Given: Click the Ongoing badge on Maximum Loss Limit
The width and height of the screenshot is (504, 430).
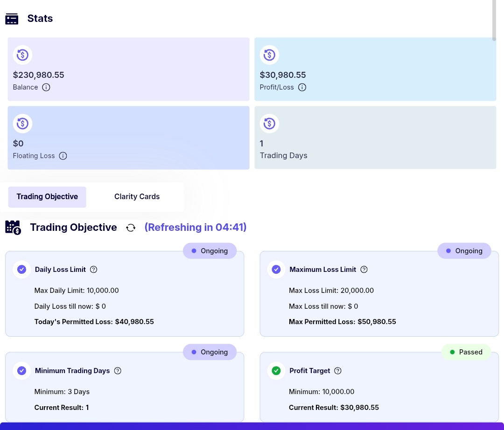Looking at the screenshot, I should (x=464, y=251).
